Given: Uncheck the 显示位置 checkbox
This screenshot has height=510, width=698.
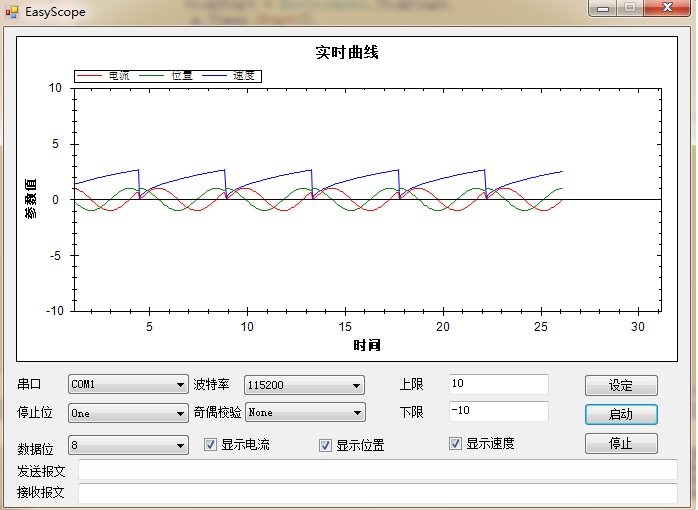Looking at the screenshot, I should (325, 446).
